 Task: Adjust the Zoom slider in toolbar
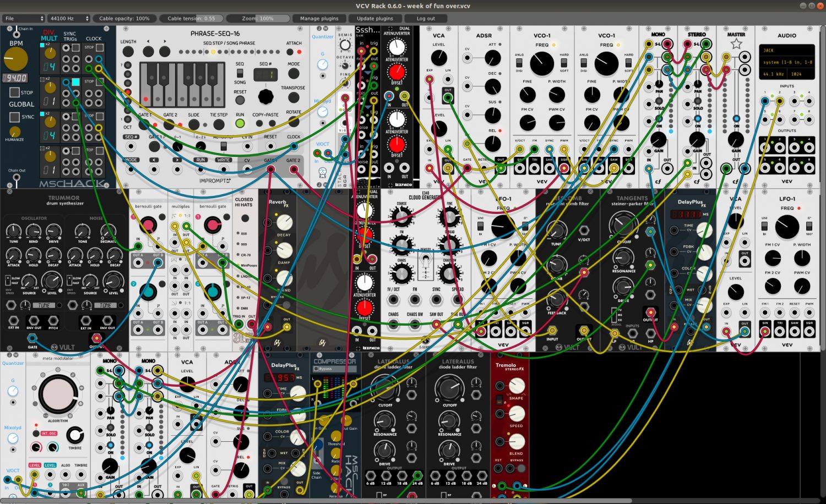pos(258,18)
